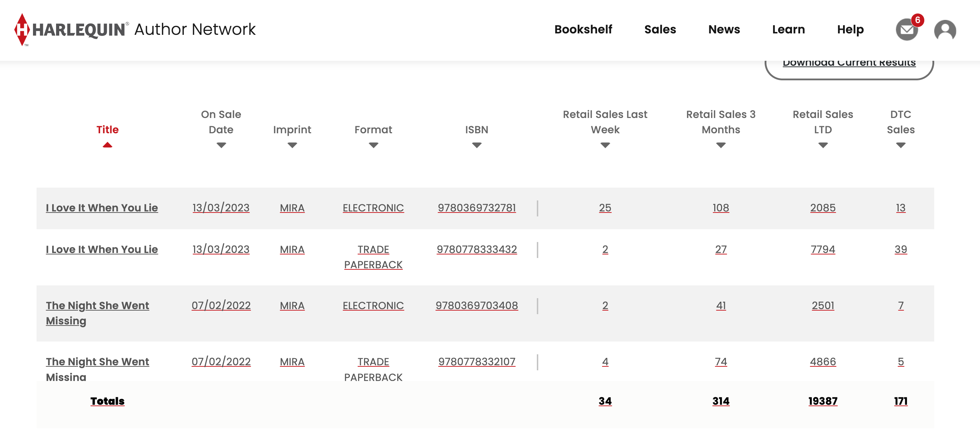980x430 pixels.
Task: Open first I Love It When You Lie title
Action: [x=101, y=208]
